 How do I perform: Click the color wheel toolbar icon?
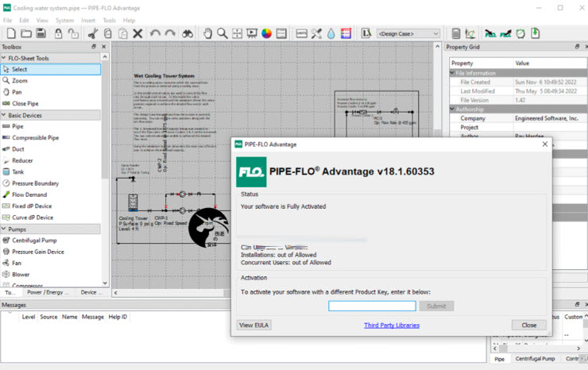267,33
